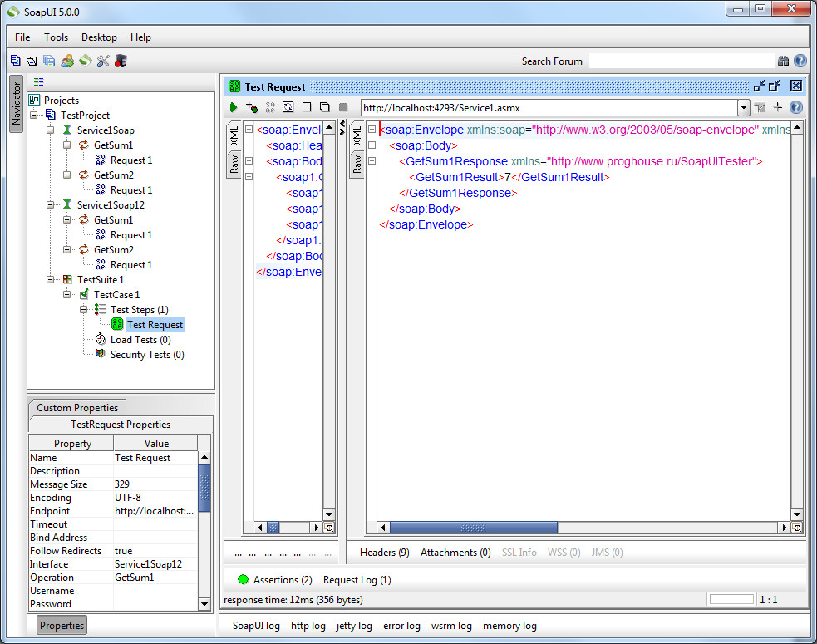
Task: Click the add assertion plus icon
Action: click(x=252, y=107)
